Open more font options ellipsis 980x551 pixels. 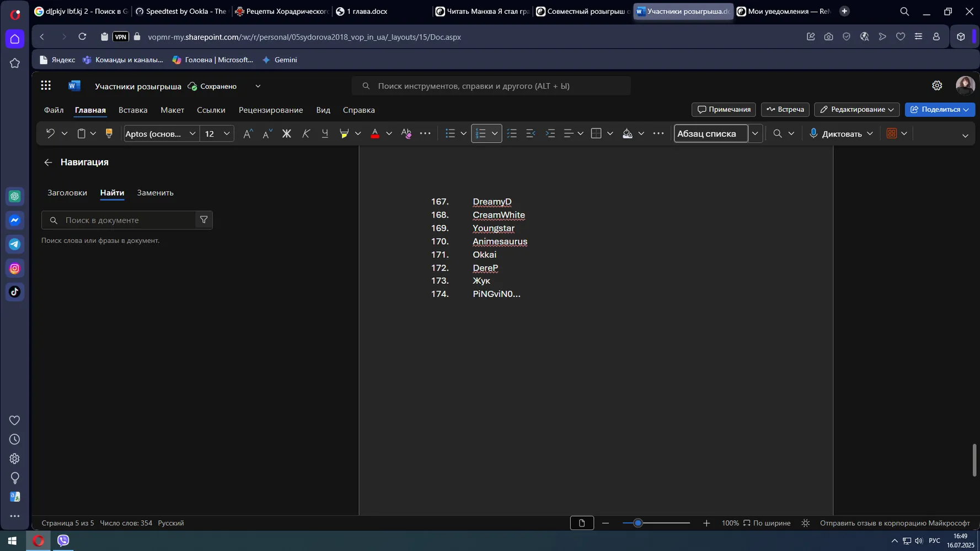coord(425,133)
